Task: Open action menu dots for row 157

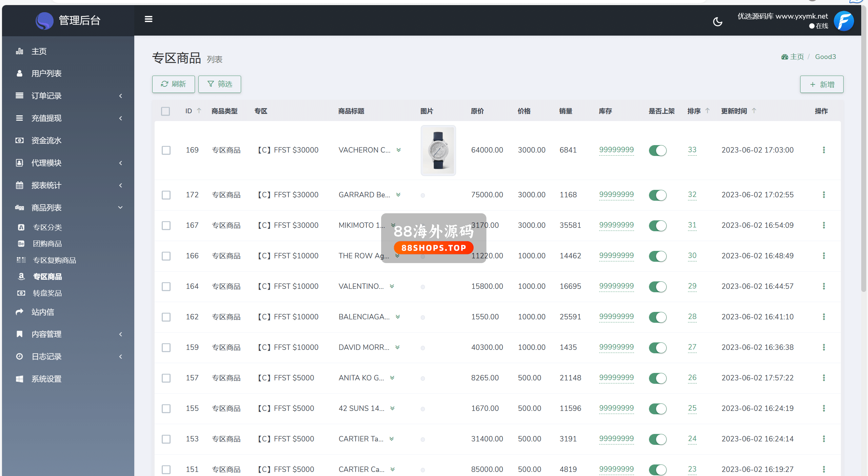Action: pos(824,378)
